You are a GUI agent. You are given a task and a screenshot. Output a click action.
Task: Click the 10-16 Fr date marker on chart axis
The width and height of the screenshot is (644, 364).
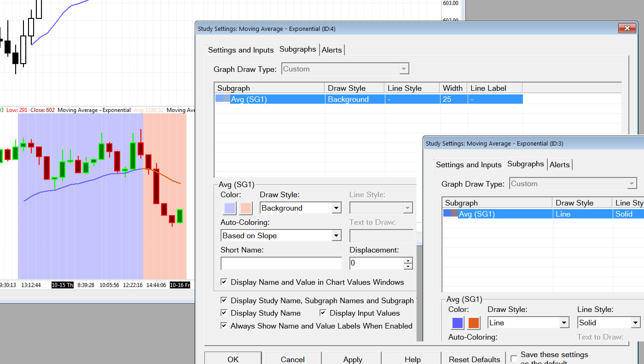(180, 285)
